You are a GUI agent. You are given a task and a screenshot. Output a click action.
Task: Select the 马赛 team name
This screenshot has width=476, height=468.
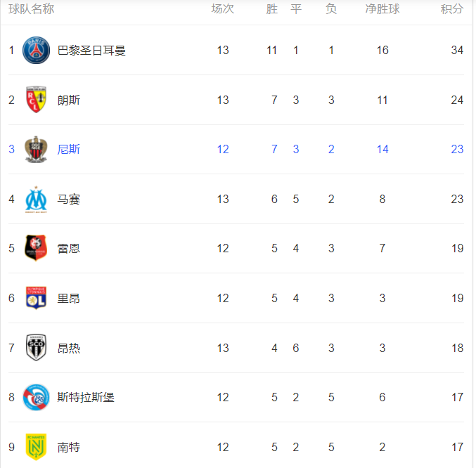click(69, 200)
